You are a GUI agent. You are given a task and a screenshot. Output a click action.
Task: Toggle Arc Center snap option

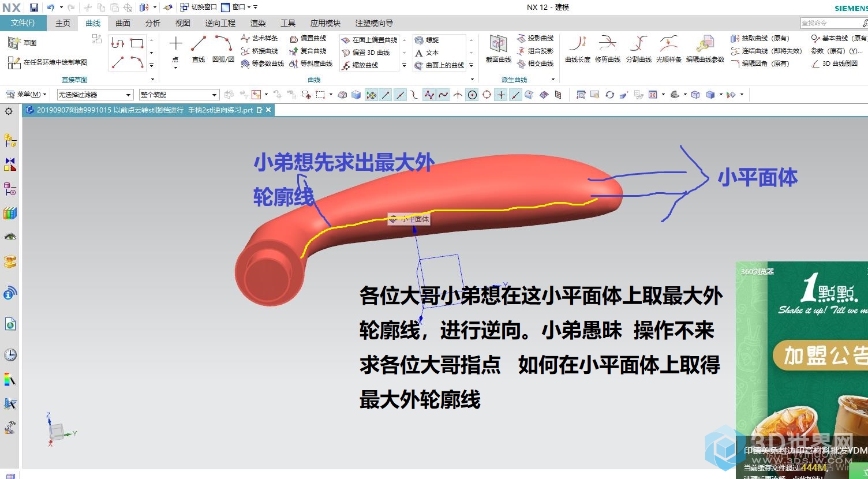(472, 95)
